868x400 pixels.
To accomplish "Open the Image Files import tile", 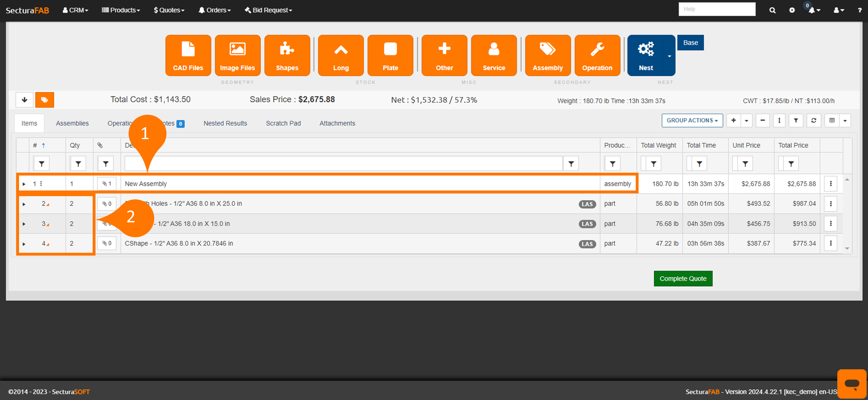I will point(238,55).
